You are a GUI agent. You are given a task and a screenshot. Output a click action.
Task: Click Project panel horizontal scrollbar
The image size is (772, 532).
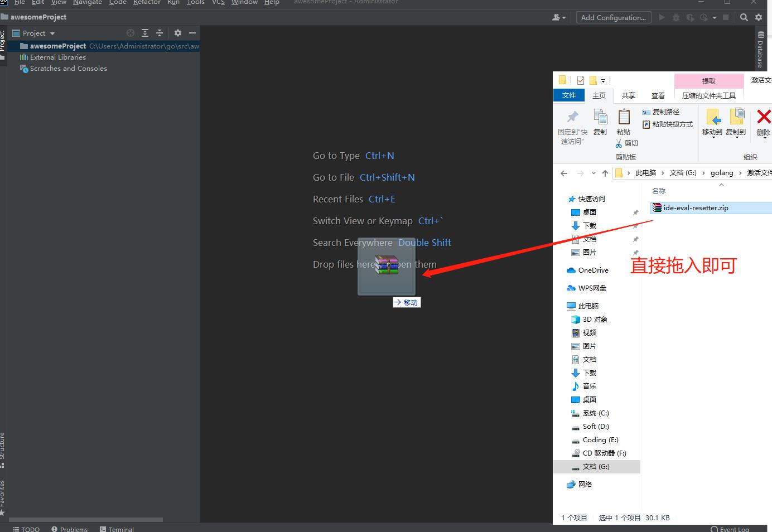tap(86, 520)
